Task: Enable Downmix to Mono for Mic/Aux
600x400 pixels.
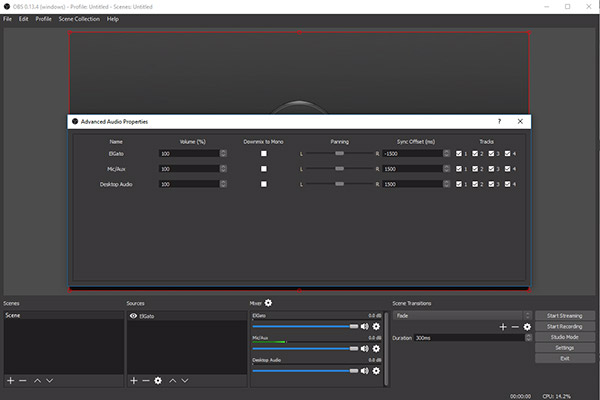Action: 264,169
